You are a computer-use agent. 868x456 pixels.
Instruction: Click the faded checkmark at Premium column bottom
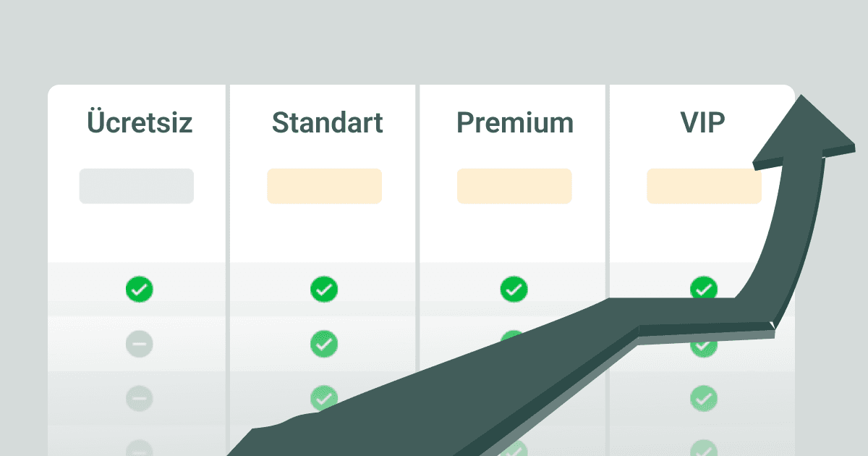514,449
